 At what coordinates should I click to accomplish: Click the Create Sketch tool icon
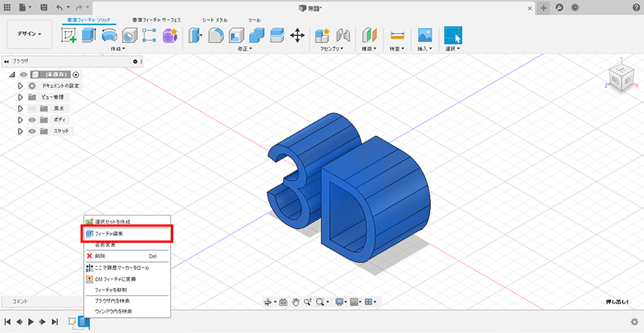tap(69, 34)
